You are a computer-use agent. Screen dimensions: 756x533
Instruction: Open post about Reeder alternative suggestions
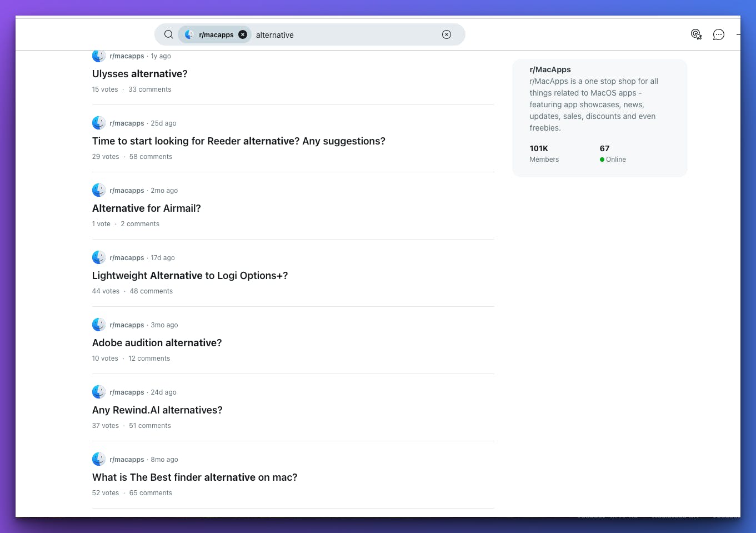coord(239,141)
